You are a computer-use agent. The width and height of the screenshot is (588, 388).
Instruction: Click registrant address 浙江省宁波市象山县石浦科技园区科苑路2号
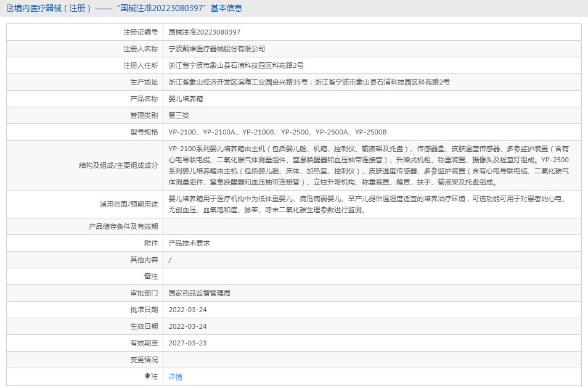point(236,65)
